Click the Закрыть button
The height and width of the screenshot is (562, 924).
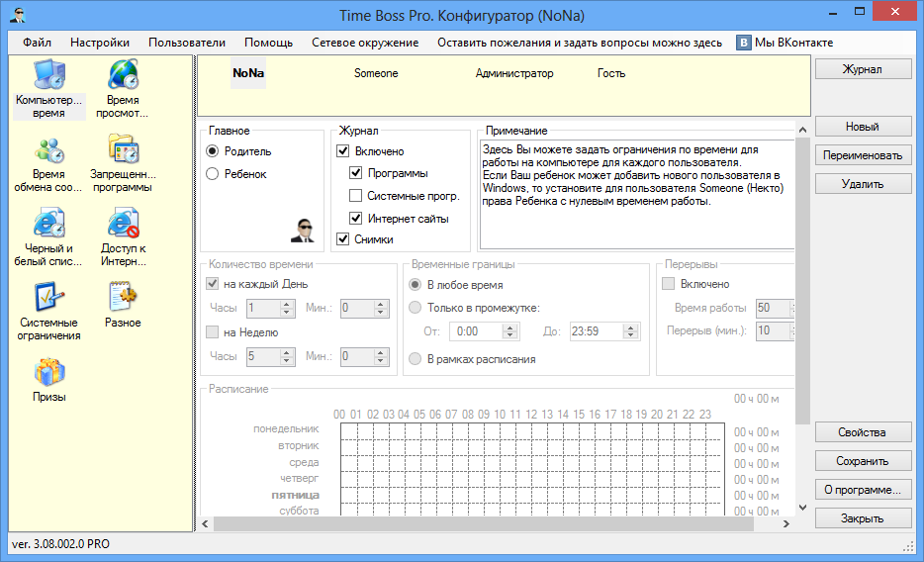tap(863, 518)
